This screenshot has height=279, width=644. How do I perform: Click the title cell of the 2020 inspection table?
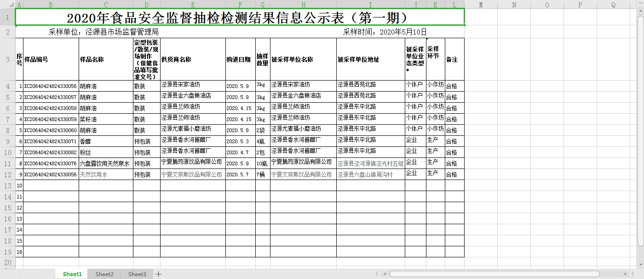(240, 18)
